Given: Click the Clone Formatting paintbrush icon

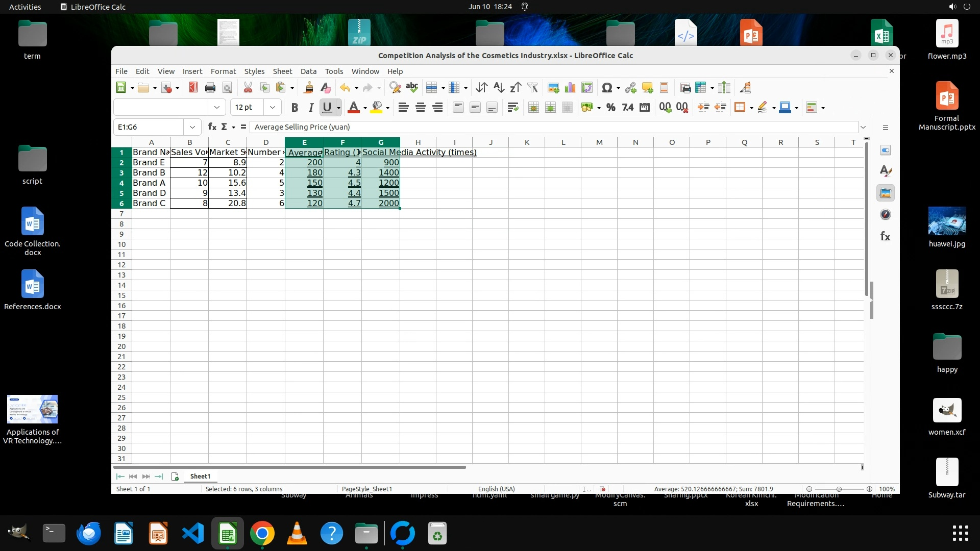Looking at the screenshot, I should click(308, 88).
